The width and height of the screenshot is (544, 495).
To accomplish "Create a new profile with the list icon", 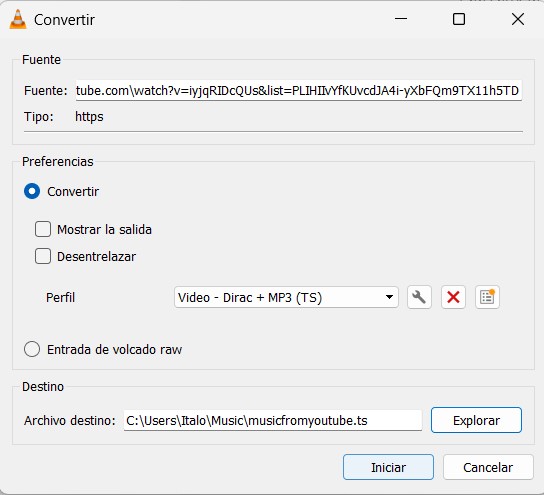I will (x=487, y=297).
